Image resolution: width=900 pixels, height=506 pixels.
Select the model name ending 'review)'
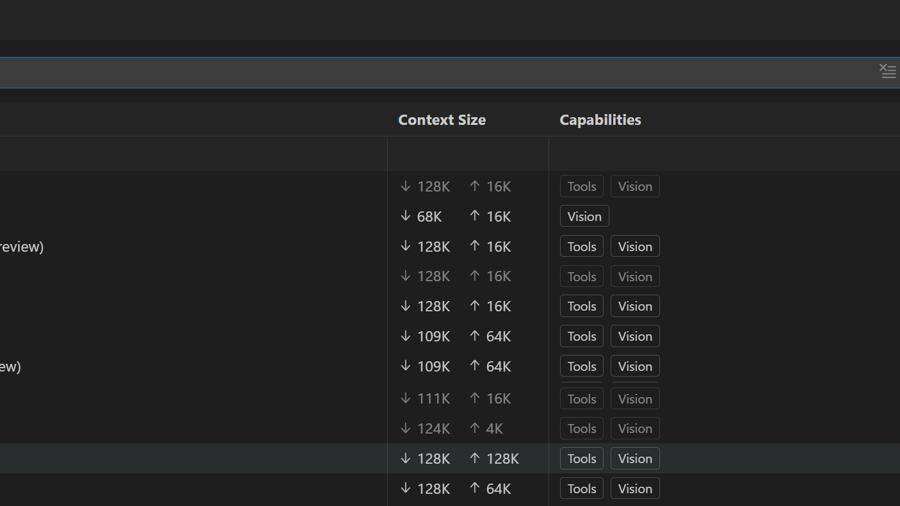pos(21,247)
